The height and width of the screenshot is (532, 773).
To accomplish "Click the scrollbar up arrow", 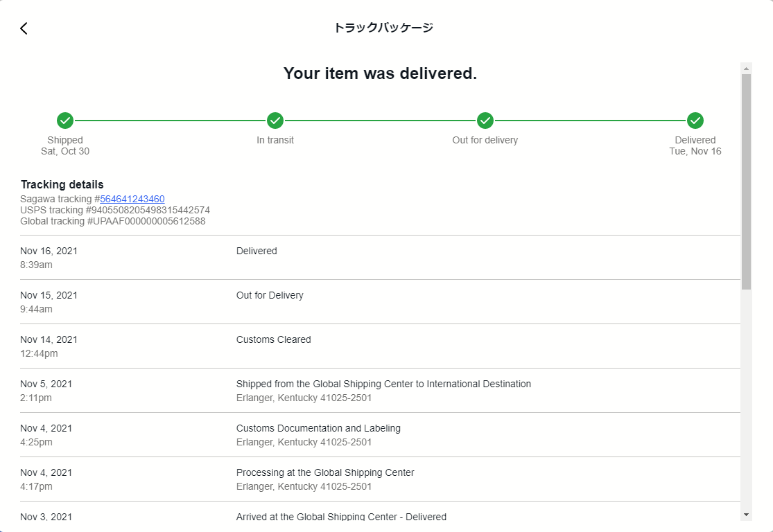I will pos(746,69).
